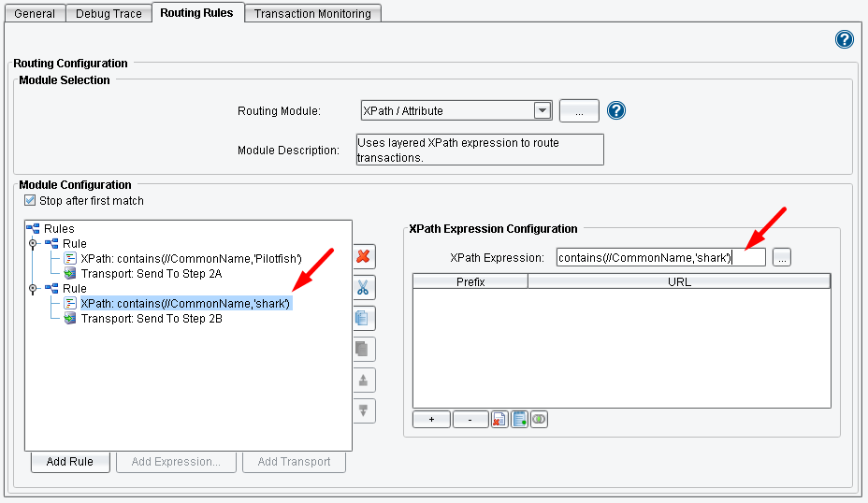The image size is (868, 503).
Task: Click the Add Expression button
Action: (x=176, y=462)
